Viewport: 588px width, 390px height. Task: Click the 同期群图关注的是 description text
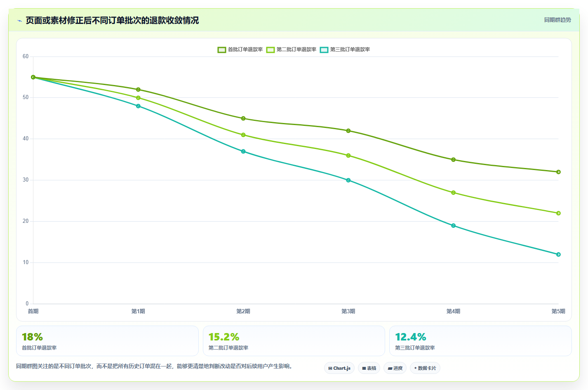click(155, 366)
